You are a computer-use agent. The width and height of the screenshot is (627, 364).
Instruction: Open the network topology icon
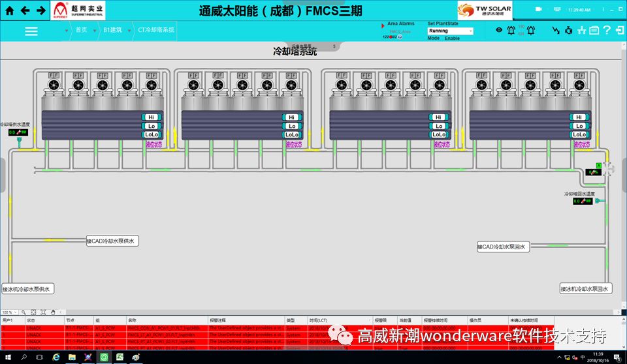pos(581,30)
